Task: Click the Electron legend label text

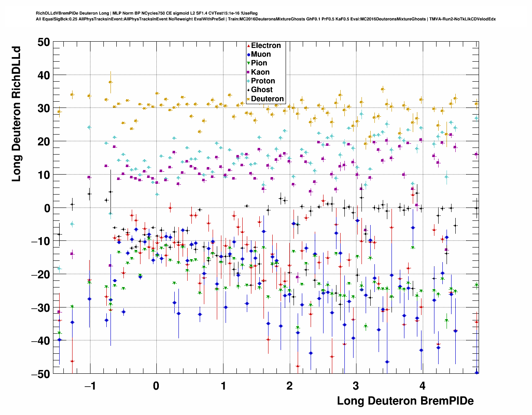Action: pos(266,45)
